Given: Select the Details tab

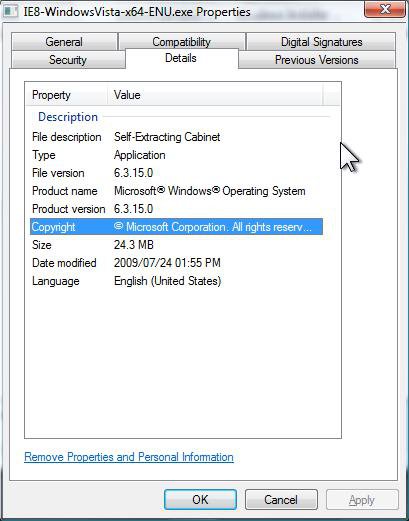Looking at the screenshot, I should coord(181,58).
